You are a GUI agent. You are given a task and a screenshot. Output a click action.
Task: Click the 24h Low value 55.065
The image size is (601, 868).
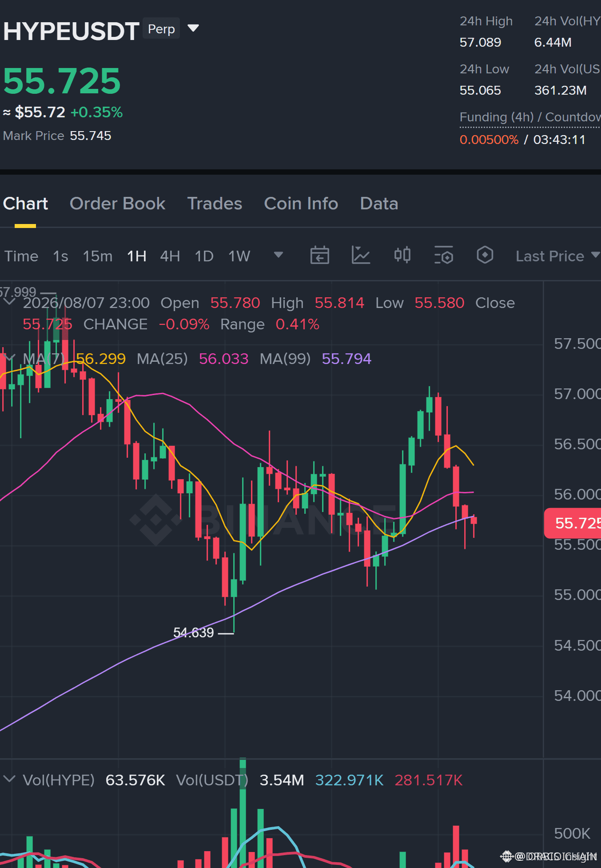[480, 90]
